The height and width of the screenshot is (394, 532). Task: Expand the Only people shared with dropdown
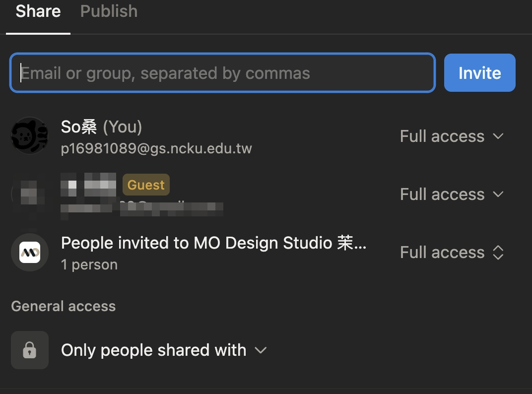coord(153,350)
